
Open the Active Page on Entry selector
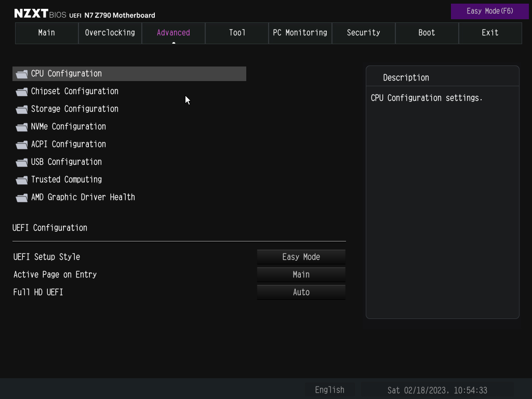coord(301,274)
